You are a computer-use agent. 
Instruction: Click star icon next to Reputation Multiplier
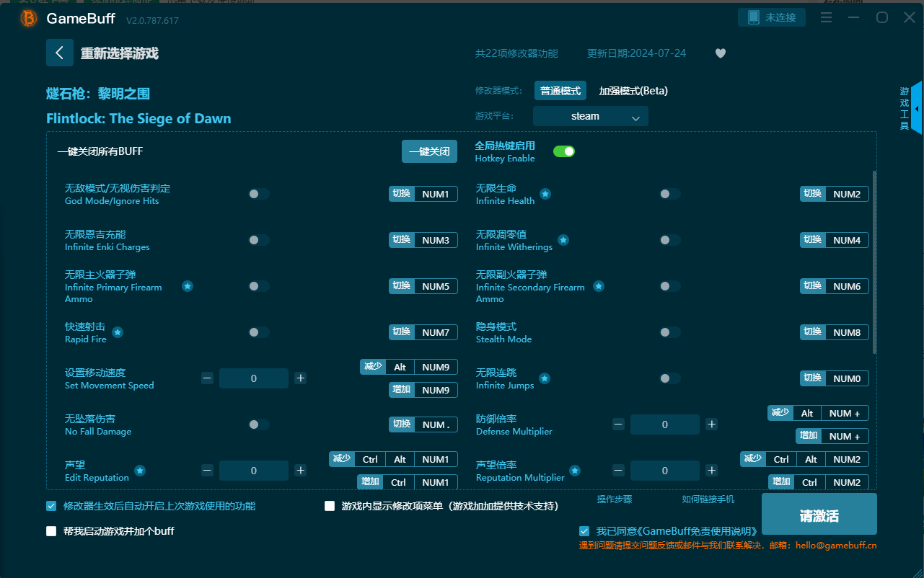coord(575,471)
